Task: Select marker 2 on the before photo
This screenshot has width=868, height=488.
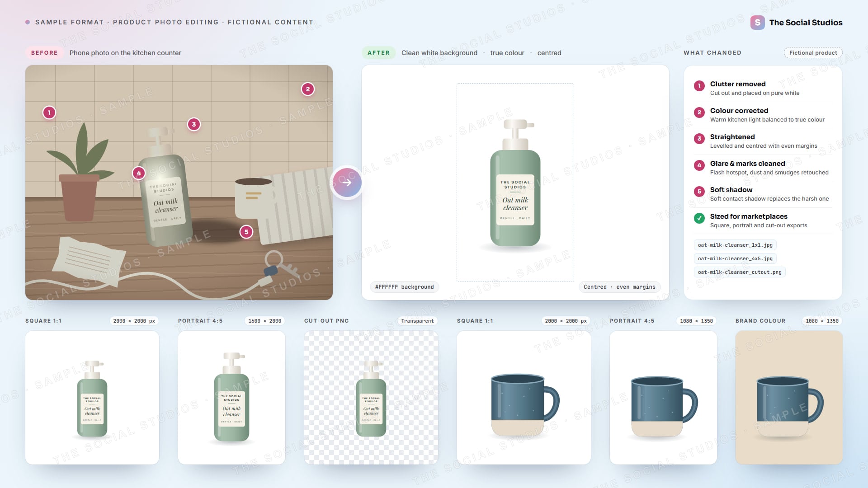Action: [308, 89]
